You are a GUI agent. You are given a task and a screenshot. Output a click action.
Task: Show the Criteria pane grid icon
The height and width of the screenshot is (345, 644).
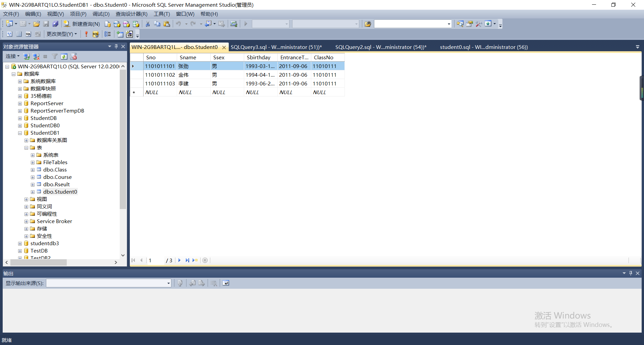coord(19,34)
